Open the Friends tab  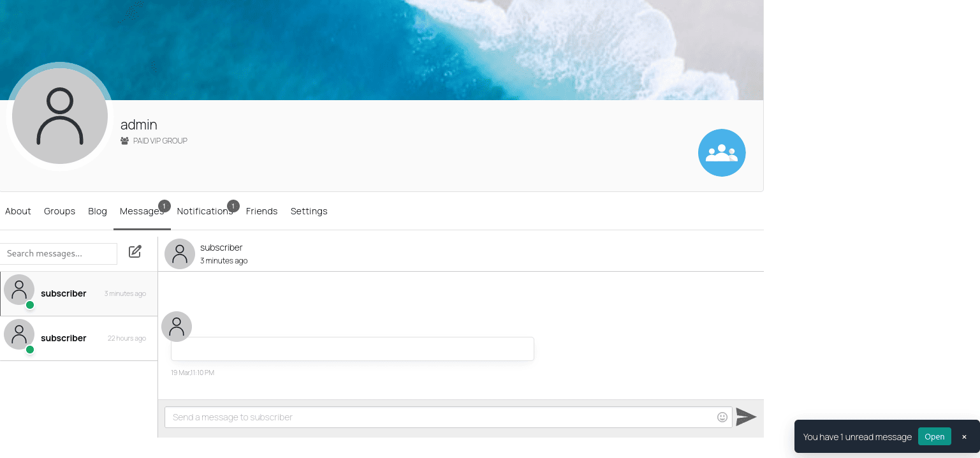[x=262, y=211]
